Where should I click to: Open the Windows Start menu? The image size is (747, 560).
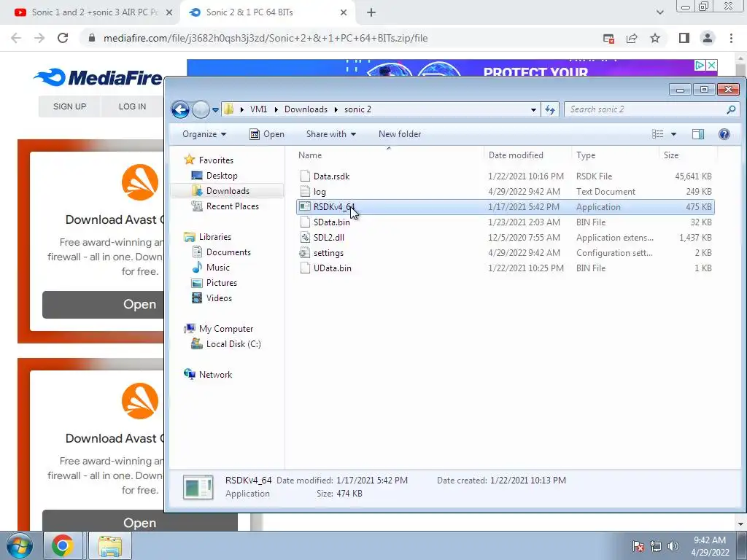[x=19, y=545]
